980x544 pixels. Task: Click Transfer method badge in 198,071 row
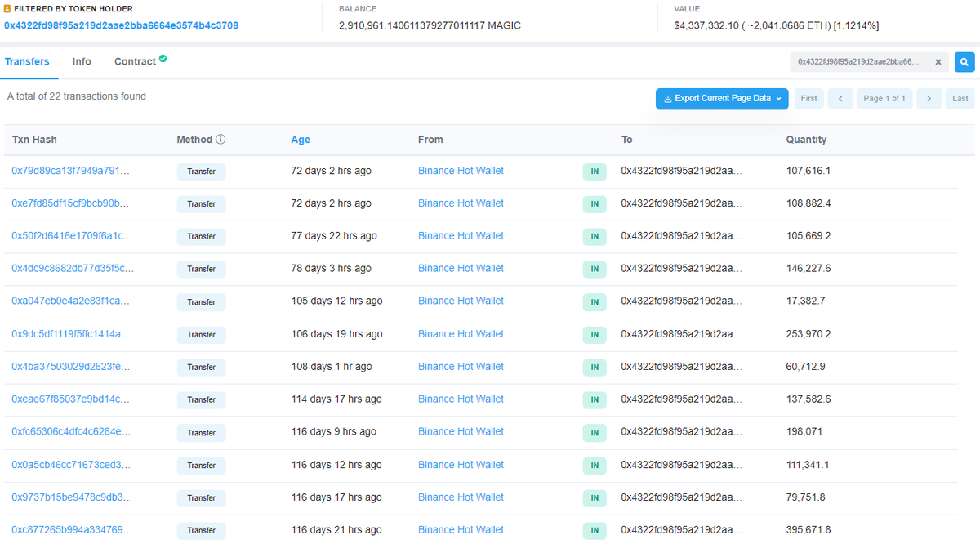[x=201, y=433]
